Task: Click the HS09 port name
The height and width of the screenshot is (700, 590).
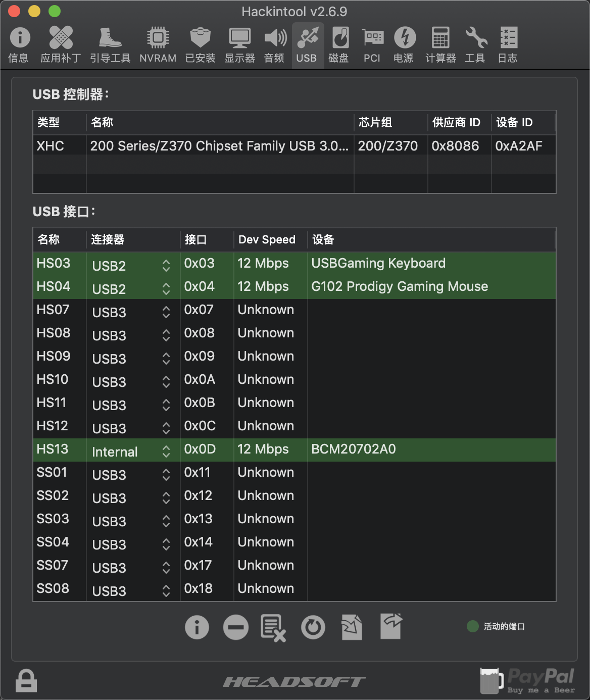Action: click(x=54, y=356)
